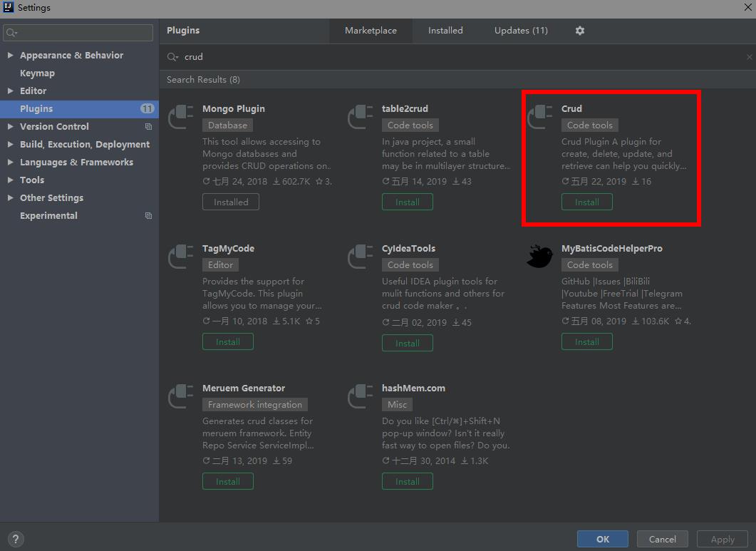Click the Search Results (8) heading
This screenshot has height=551, width=756.
pyautogui.click(x=203, y=80)
